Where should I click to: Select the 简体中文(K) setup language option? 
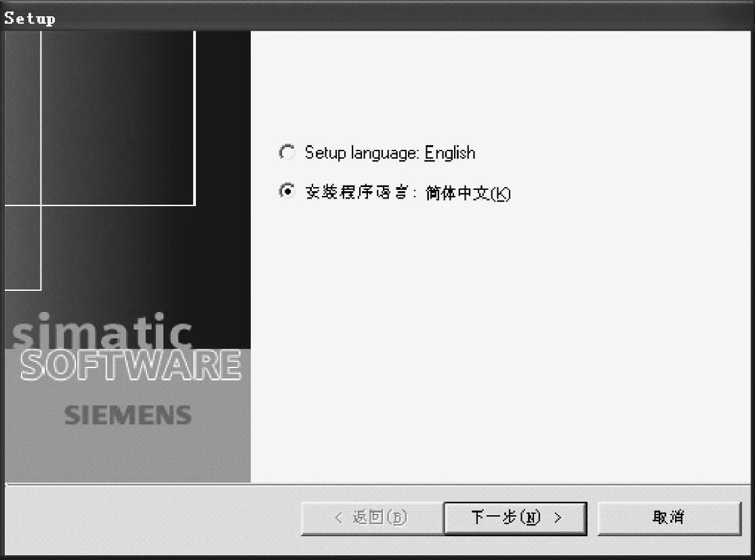pyautogui.click(x=287, y=192)
